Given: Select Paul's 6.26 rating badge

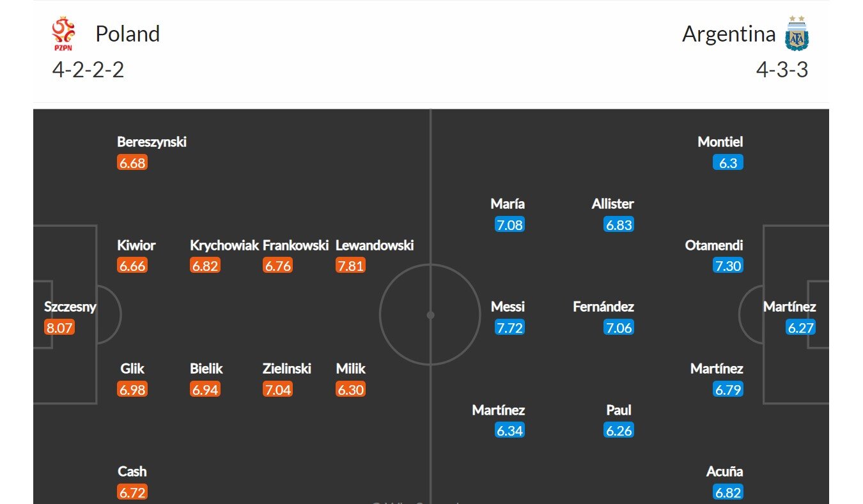Looking at the screenshot, I should pos(619,431).
